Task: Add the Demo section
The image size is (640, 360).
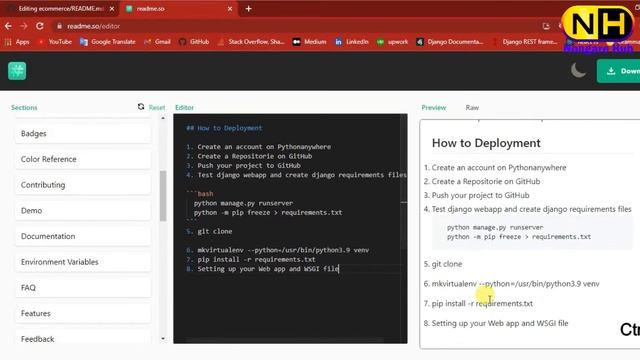Action: [x=83, y=211]
